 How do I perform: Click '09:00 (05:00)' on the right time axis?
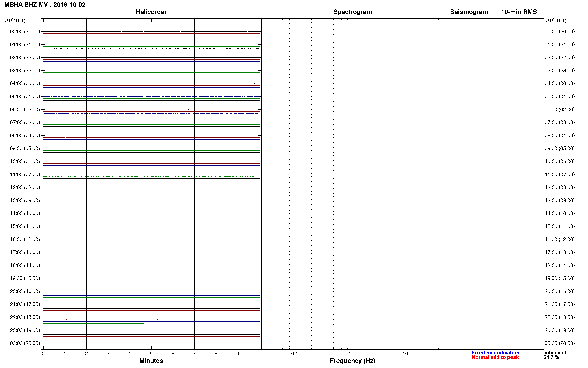[560, 148]
